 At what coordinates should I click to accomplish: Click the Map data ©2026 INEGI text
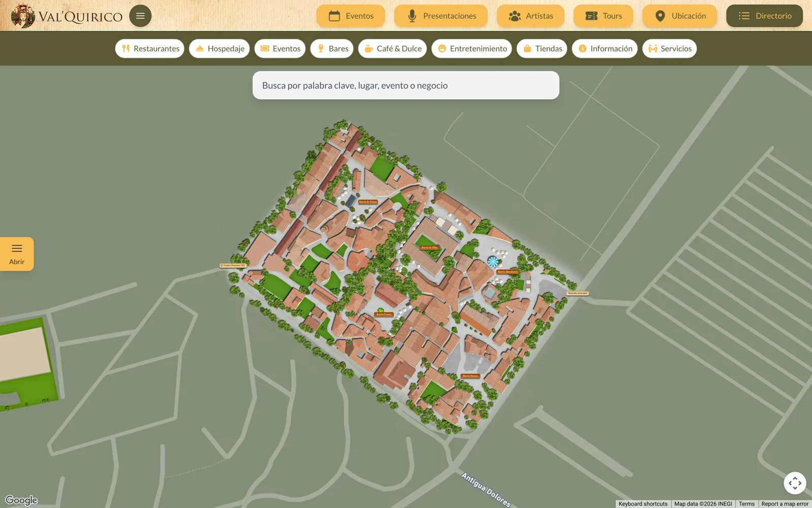703,504
